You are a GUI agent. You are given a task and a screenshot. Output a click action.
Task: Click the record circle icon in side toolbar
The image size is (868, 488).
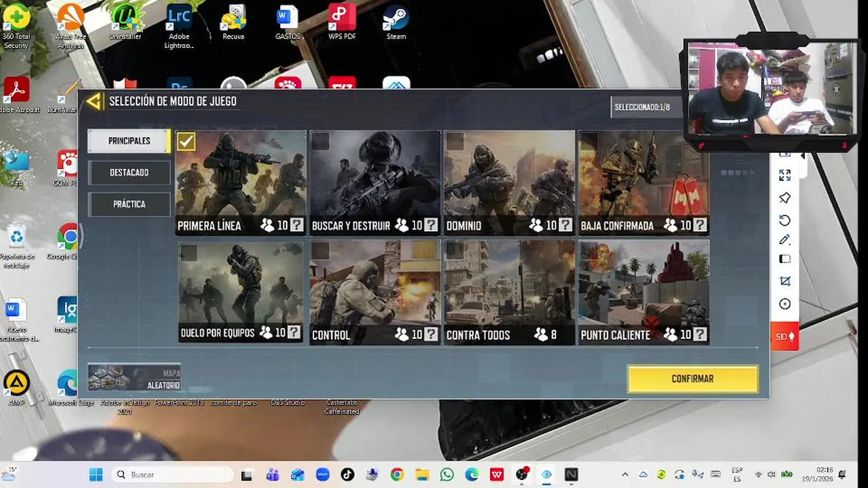point(785,304)
